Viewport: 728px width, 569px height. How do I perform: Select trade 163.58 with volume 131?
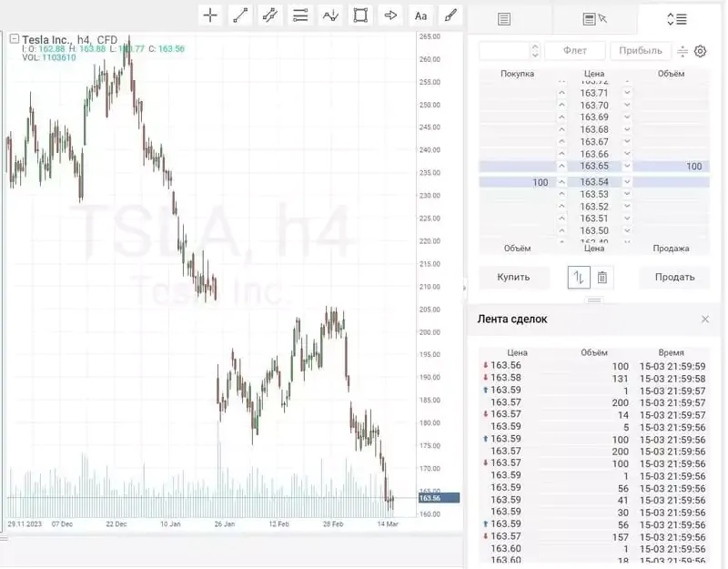(594, 378)
